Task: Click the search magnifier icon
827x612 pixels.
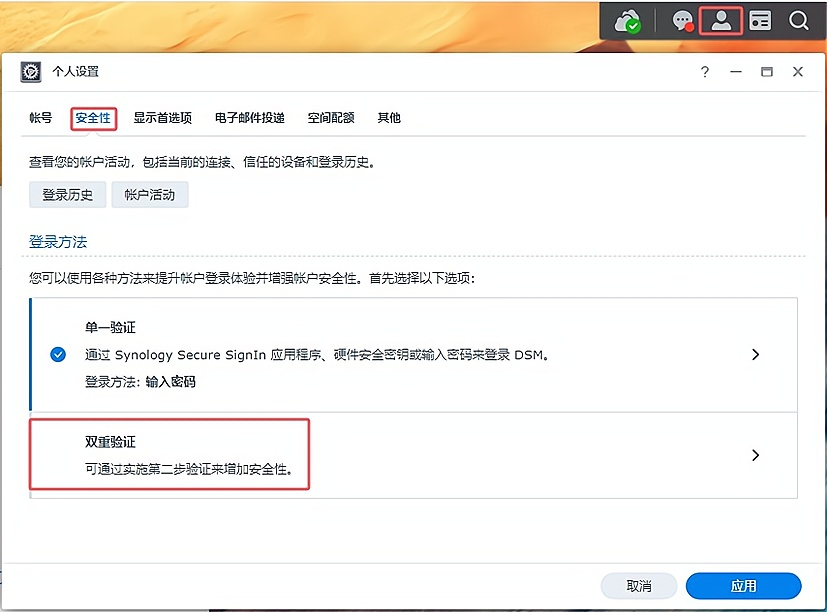Action: (x=798, y=21)
